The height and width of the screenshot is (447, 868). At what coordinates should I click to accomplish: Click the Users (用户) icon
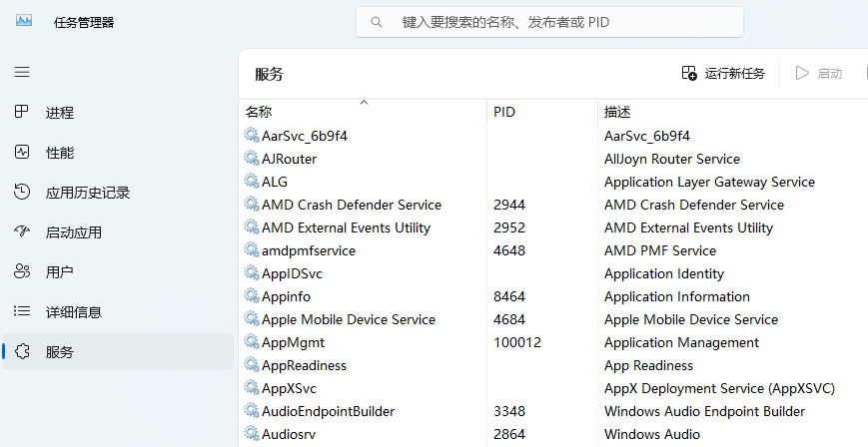[22, 271]
